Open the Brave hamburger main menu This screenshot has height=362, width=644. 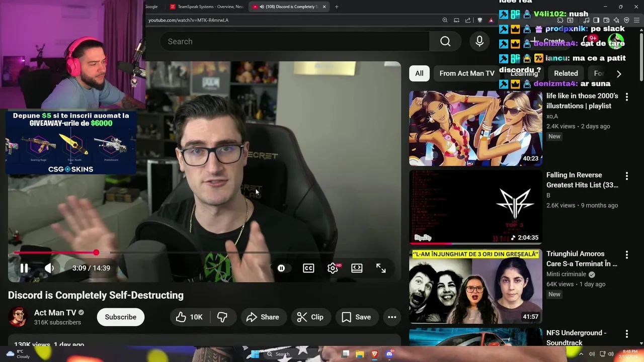[636, 20]
